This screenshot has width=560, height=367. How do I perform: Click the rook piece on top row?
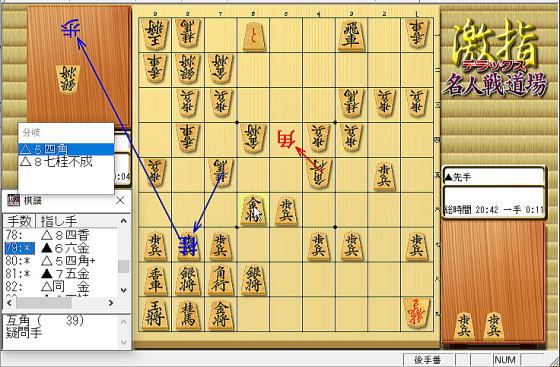(351, 35)
